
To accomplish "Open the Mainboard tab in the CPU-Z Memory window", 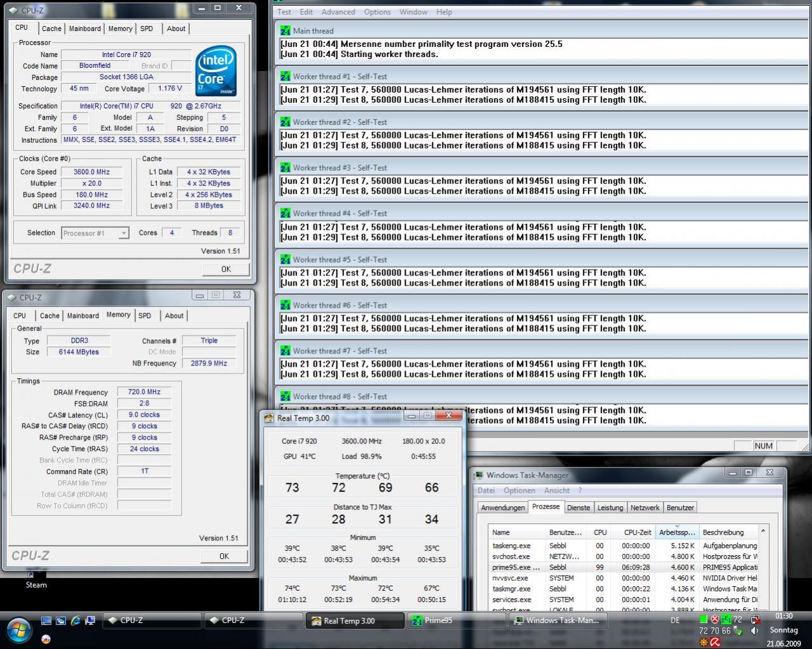I will point(83,315).
